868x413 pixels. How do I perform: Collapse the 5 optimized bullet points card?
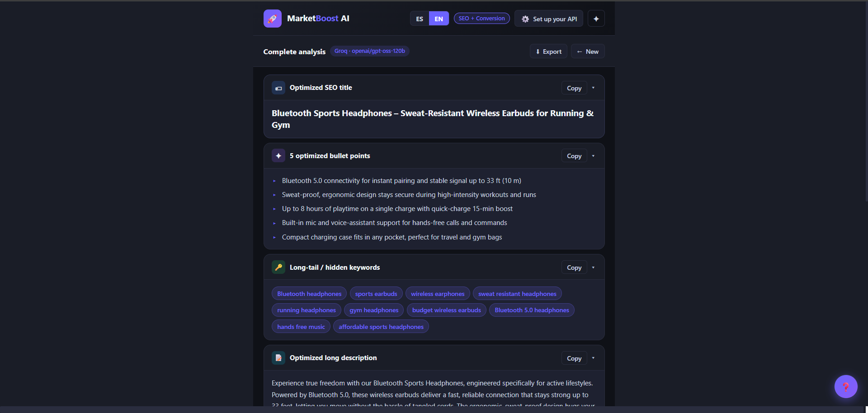coord(593,155)
